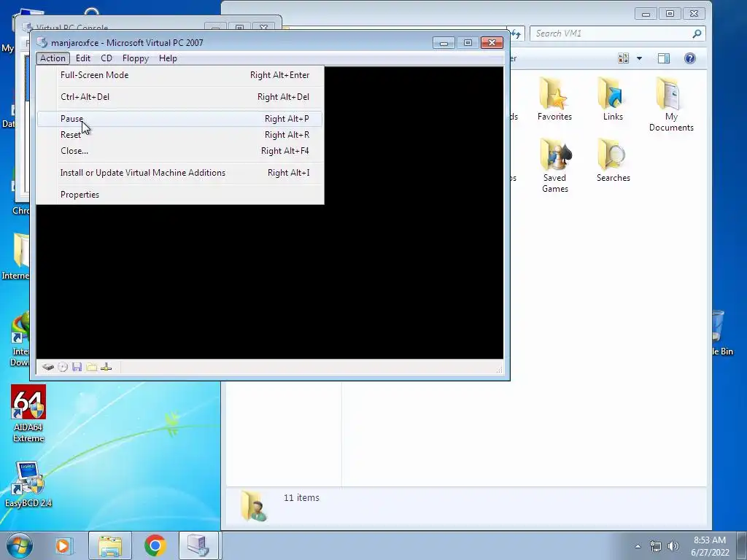Expand the views dropdown arrow in Explorer
The height and width of the screenshot is (560, 747).
coord(639,58)
